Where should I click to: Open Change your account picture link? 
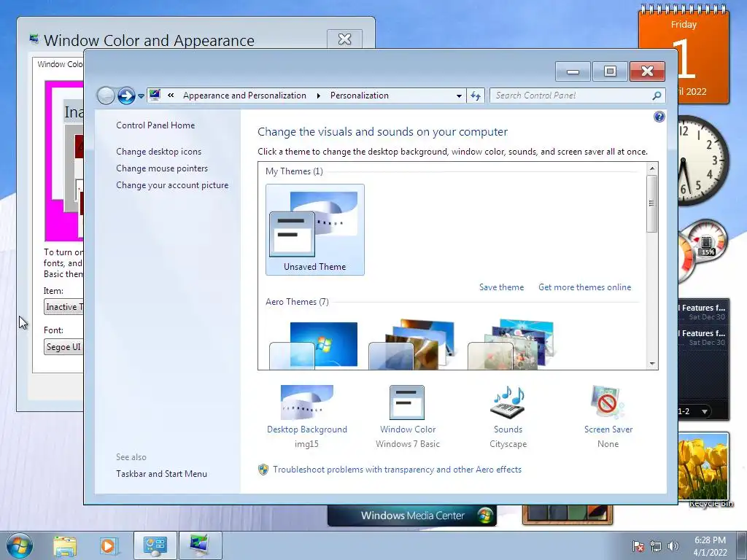click(172, 185)
